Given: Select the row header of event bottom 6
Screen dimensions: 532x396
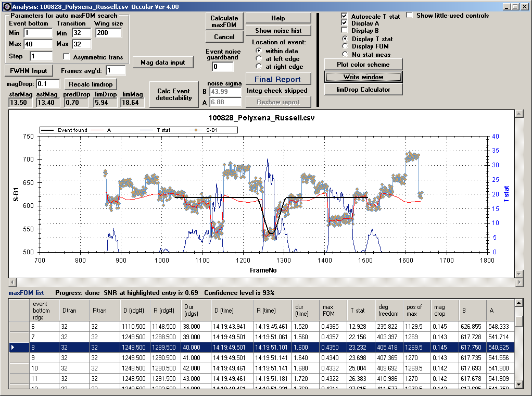Looking at the screenshot, I should (19, 326).
